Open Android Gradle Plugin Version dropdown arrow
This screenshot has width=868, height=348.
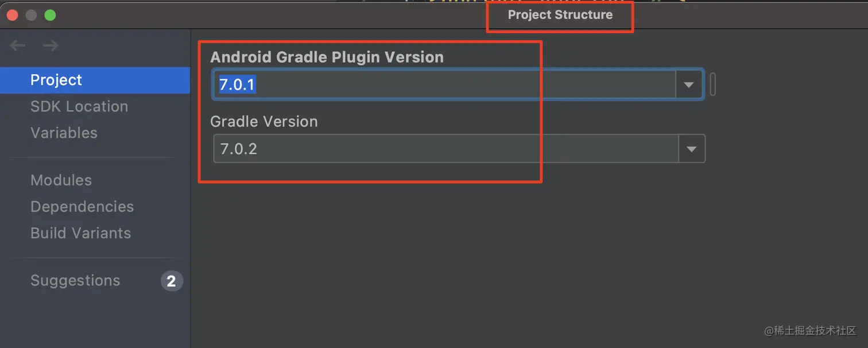click(689, 85)
